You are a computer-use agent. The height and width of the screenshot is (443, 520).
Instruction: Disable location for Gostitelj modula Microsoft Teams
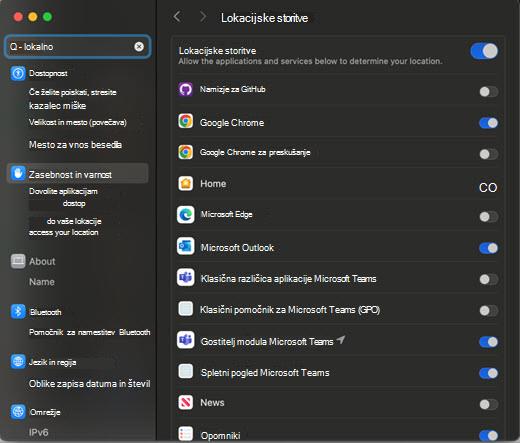point(489,342)
